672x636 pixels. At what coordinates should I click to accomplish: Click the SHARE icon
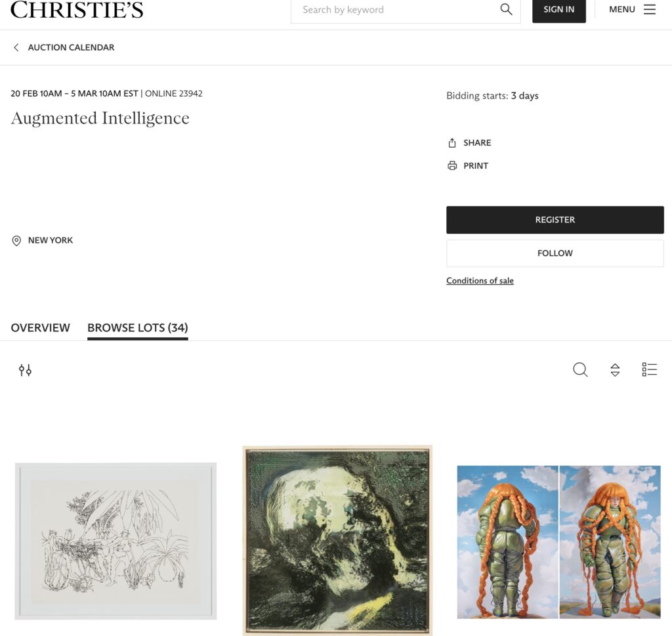pos(452,142)
